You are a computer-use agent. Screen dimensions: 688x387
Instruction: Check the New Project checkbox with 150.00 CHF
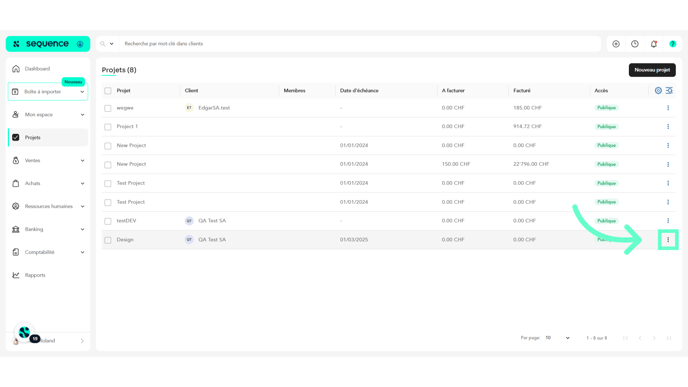pyautogui.click(x=108, y=165)
